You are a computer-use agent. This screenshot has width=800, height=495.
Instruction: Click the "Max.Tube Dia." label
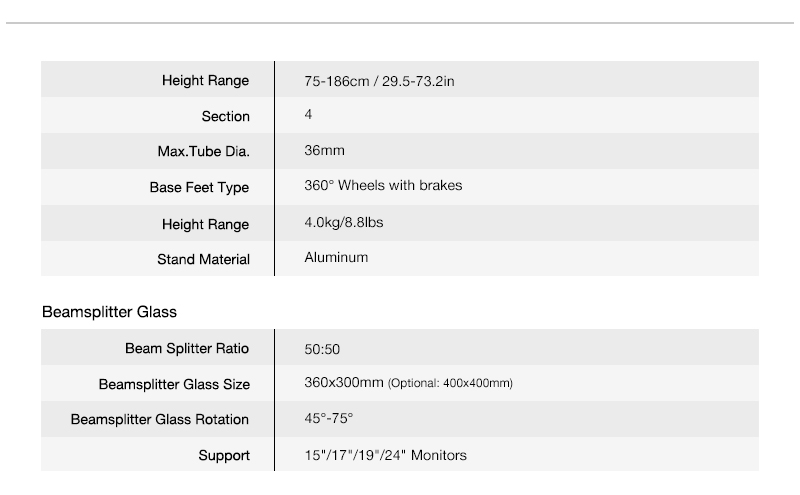click(x=197, y=152)
